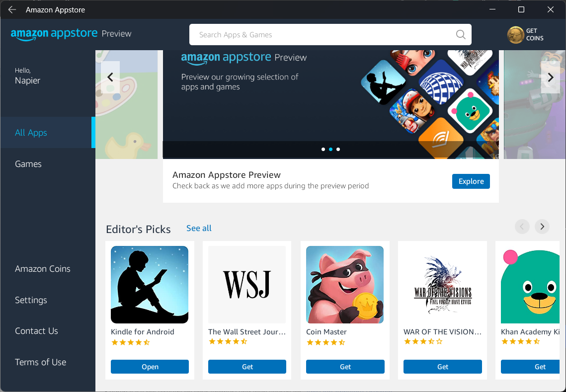This screenshot has width=566, height=392.
Task: Show more Editor's Picks with the next arrow
Action: coord(542,227)
